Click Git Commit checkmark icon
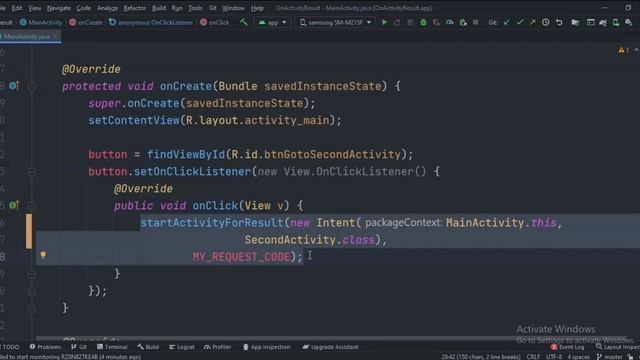Image resolution: width=640 pixels, height=360 pixels. pyautogui.click(x=520, y=22)
